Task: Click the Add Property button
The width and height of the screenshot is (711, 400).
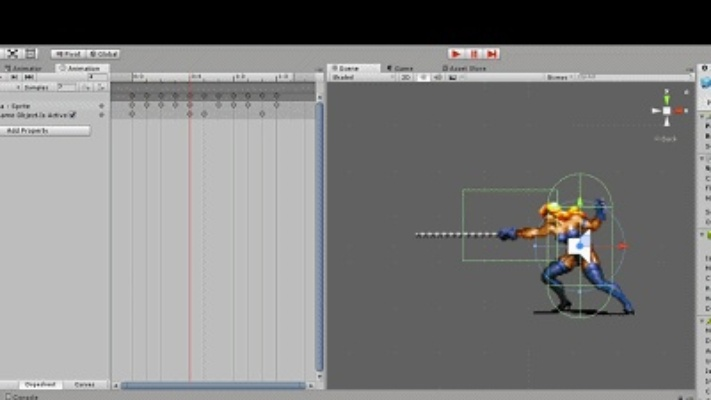Action: [x=45, y=131]
